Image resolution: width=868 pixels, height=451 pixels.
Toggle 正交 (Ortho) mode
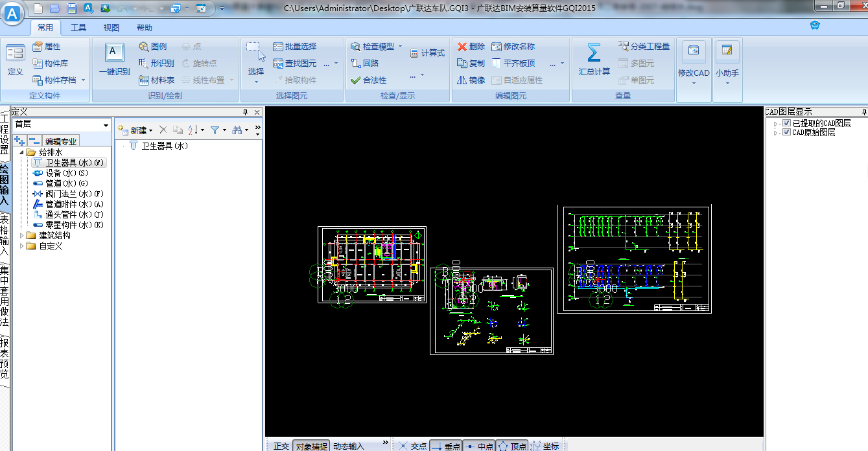[281, 446]
